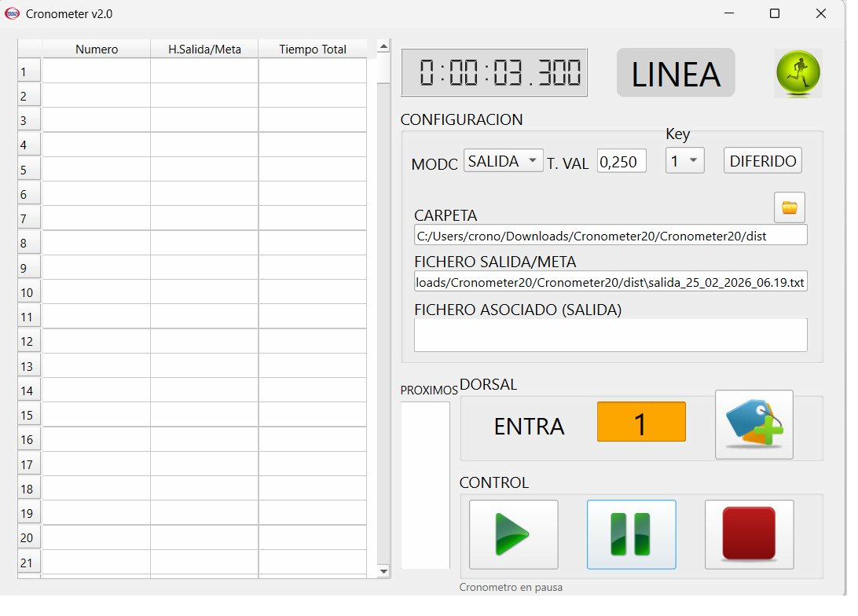
Task: Select row header 5 in the table
Action: point(29,170)
